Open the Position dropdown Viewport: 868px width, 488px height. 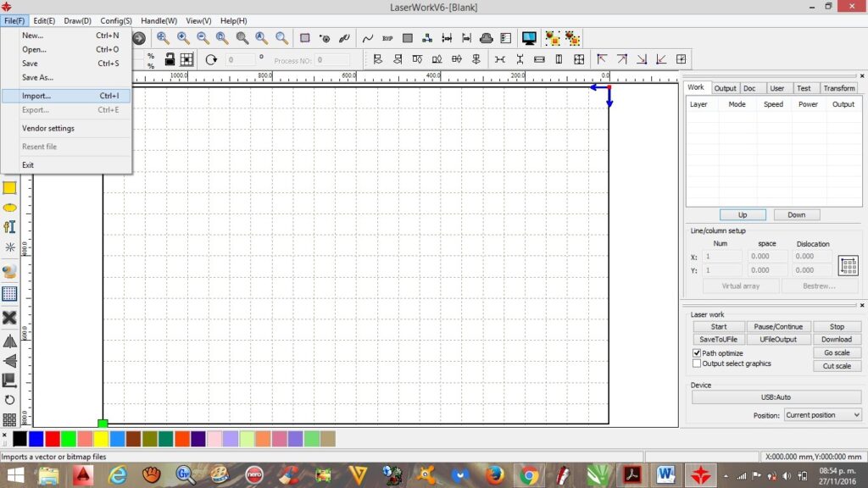pyautogui.click(x=822, y=415)
